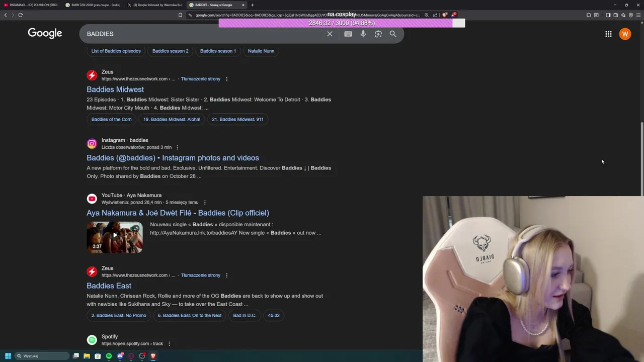
Task: Switch to the PARAMAXIL YouTube tab
Action: (30, 5)
